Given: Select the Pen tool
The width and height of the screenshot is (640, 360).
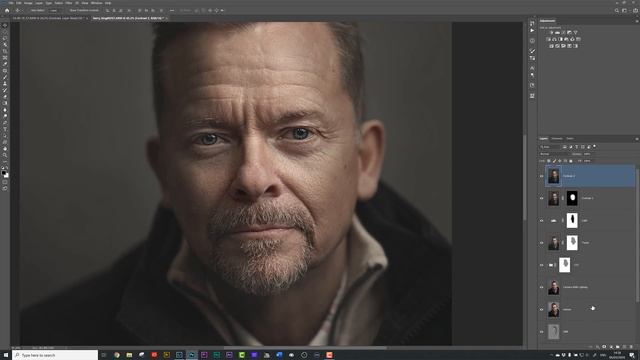Looking at the screenshot, I should coord(5,123).
